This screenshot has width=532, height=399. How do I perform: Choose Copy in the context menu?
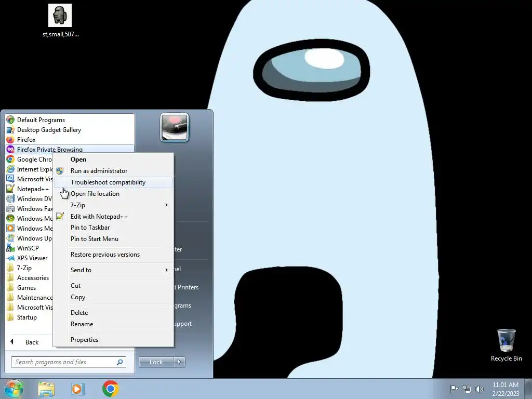(x=113, y=297)
